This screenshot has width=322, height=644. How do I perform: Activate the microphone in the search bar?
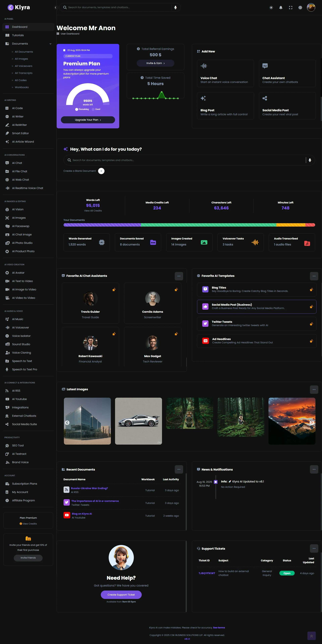(x=175, y=7)
